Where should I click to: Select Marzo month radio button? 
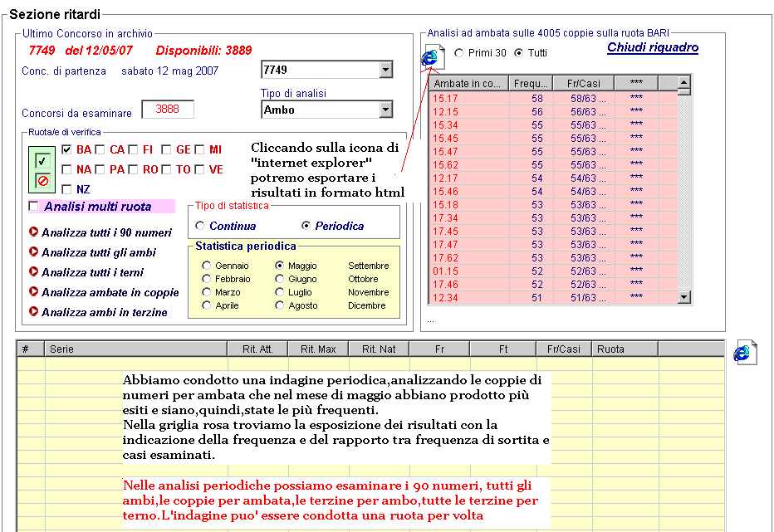tap(206, 291)
